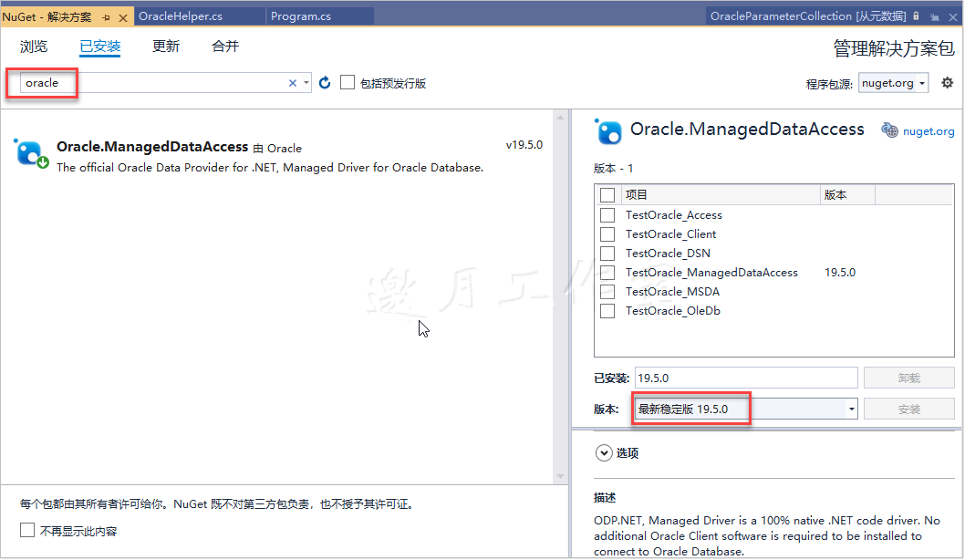This screenshot has height=560, width=965.
Task: Collapse the 选项 section
Action: (x=604, y=452)
